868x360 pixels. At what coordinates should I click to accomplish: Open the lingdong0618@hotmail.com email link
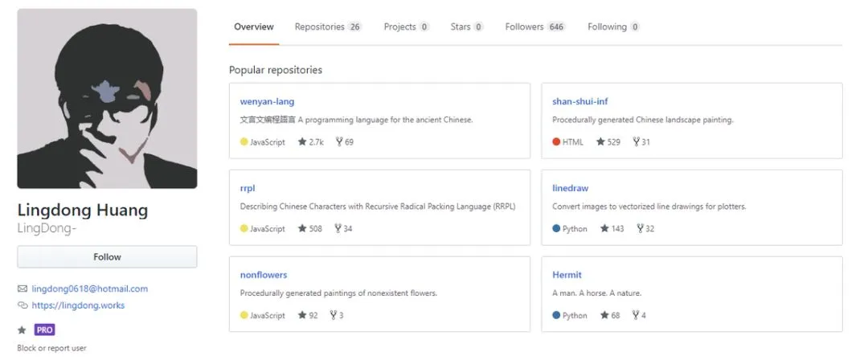89,289
